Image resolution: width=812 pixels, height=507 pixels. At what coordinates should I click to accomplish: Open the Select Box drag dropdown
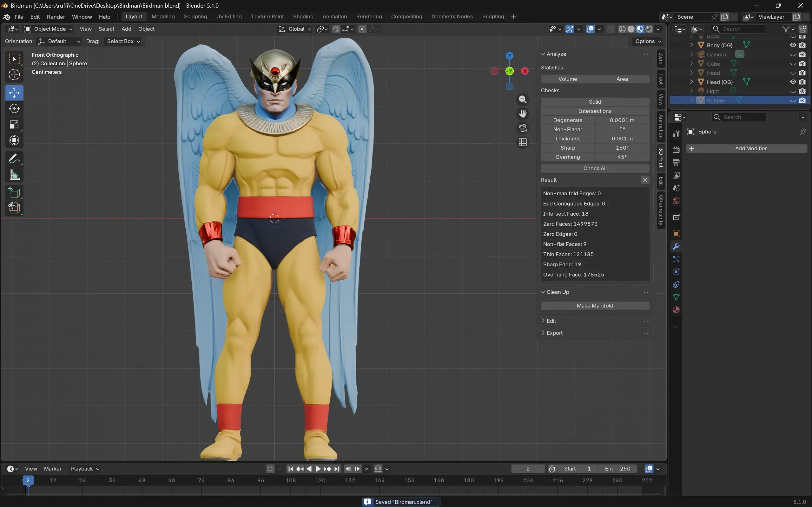coord(123,41)
